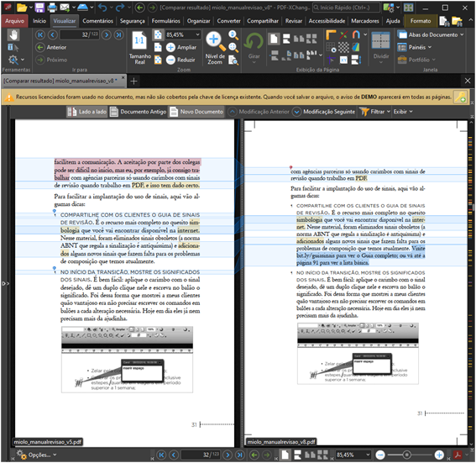Go to next page in ribbon
Screen dimensions: 476x463
coord(107,35)
